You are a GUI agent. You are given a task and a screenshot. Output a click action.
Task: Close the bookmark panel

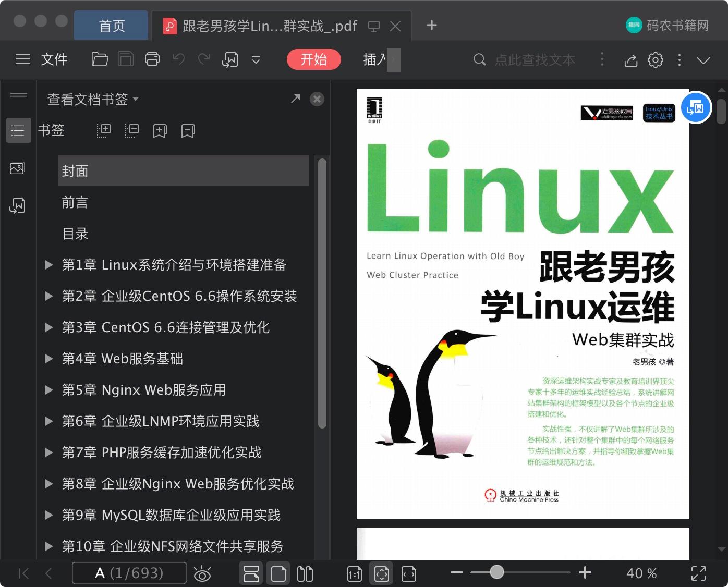[317, 99]
